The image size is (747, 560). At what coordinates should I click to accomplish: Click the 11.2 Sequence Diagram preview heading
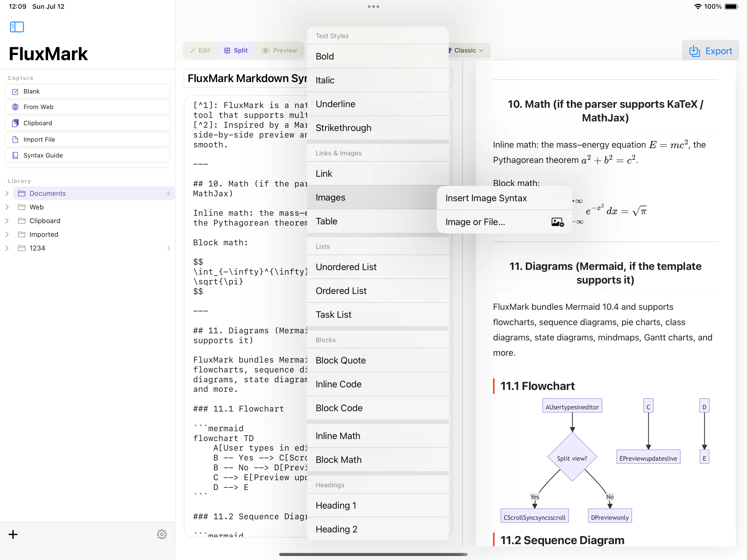(562, 540)
